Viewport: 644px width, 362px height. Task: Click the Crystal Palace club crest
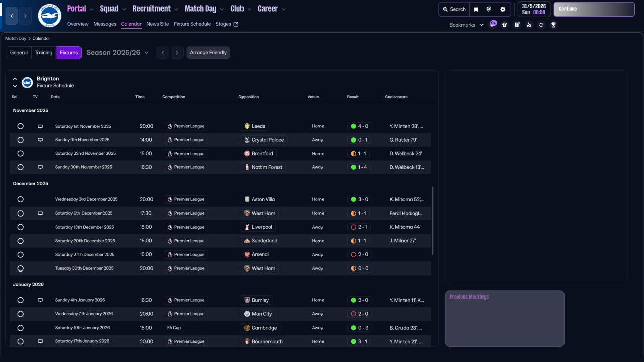247,140
